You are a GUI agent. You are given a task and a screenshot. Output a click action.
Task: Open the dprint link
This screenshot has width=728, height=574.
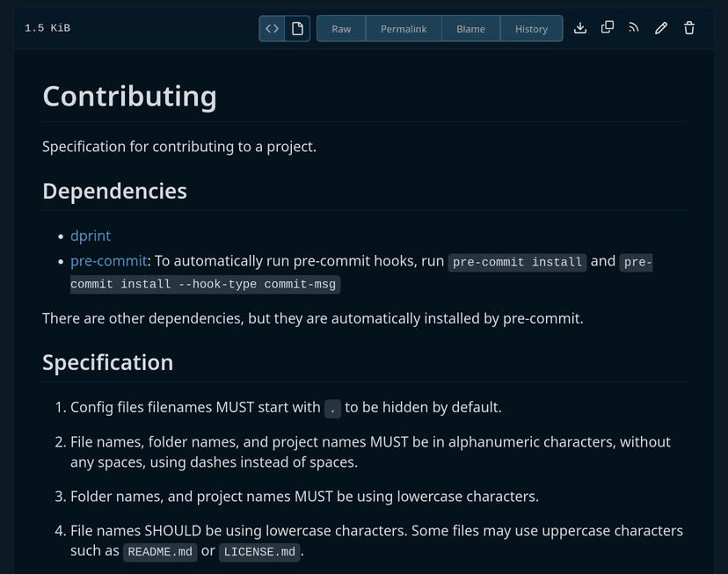tap(91, 236)
